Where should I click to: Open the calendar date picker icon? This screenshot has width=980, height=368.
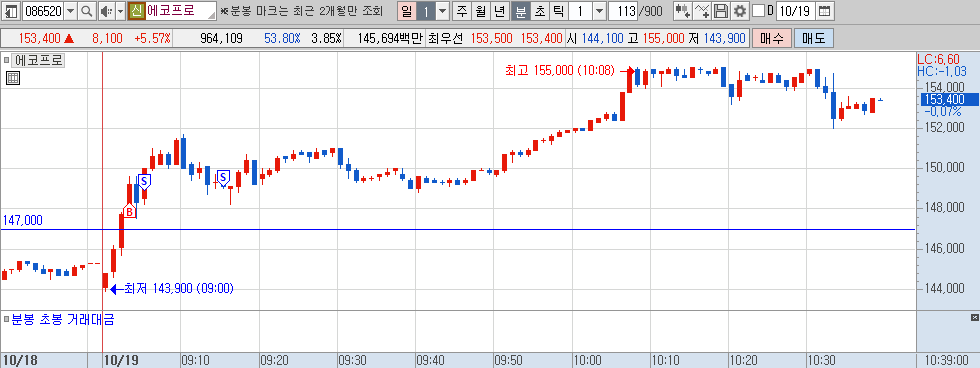[x=825, y=11]
